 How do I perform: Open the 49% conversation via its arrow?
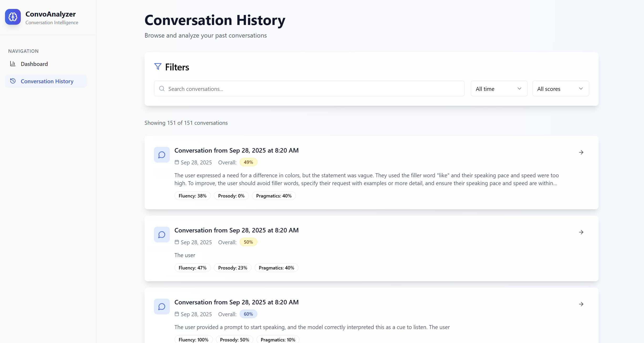581,152
